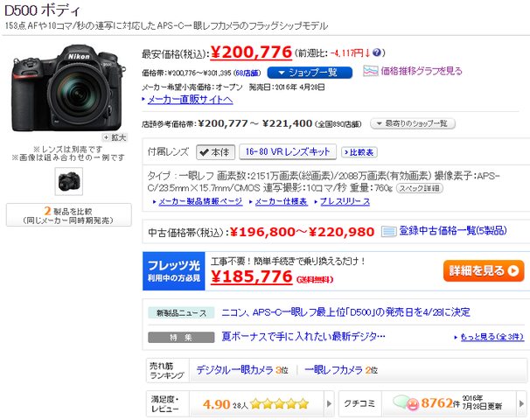Click the スペック詳細 button

[419, 188]
